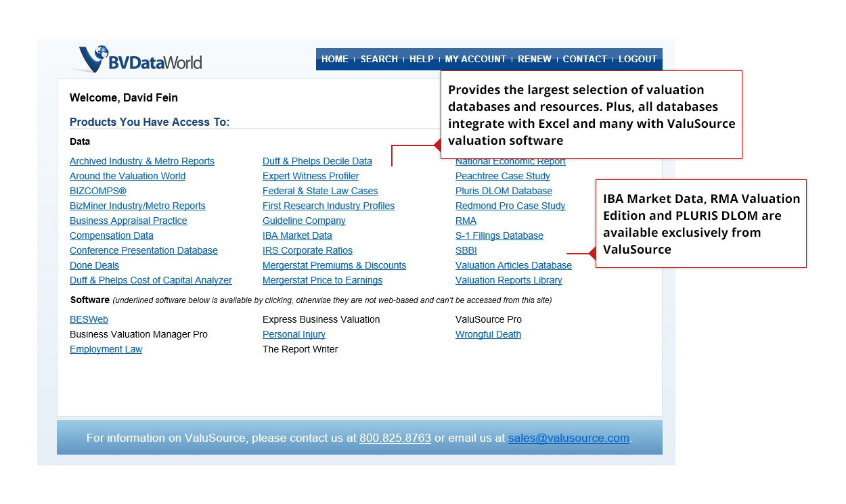Viewport: 846px width, 504px height.
Task: Click the Done Deals link
Action: pos(94,265)
